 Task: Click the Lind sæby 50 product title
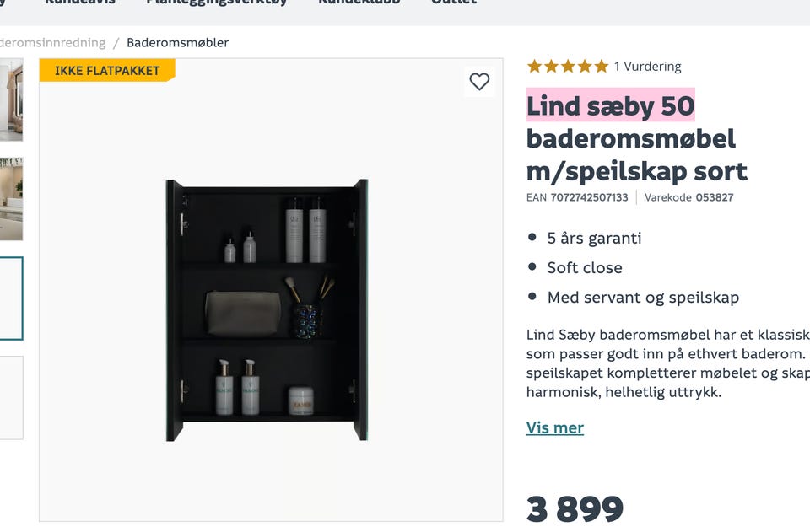[610, 105]
